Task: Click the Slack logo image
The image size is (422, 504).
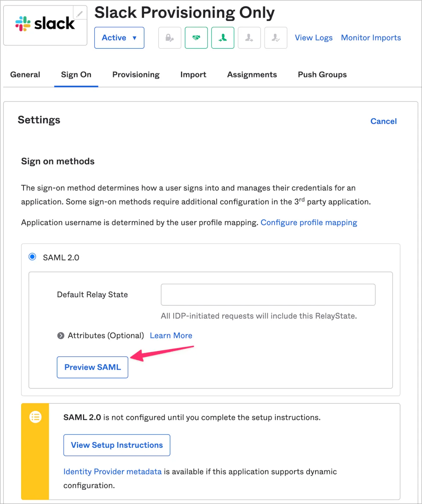Action: 45,24
